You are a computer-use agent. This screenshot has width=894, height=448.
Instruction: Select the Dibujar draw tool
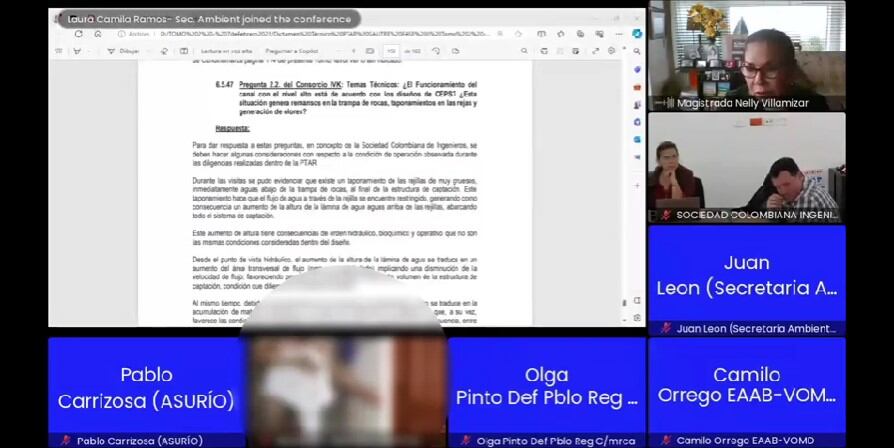pyautogui.click(x=123, y=51)
